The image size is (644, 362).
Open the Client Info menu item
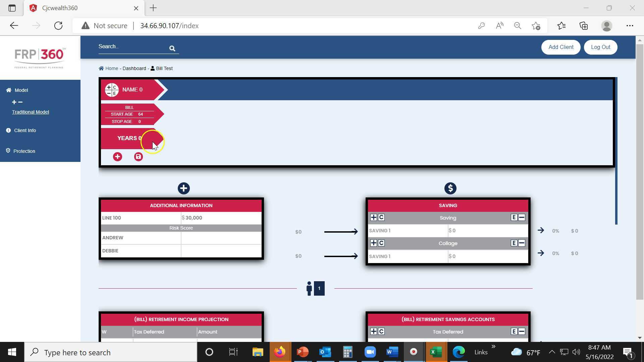pos(25,130)
